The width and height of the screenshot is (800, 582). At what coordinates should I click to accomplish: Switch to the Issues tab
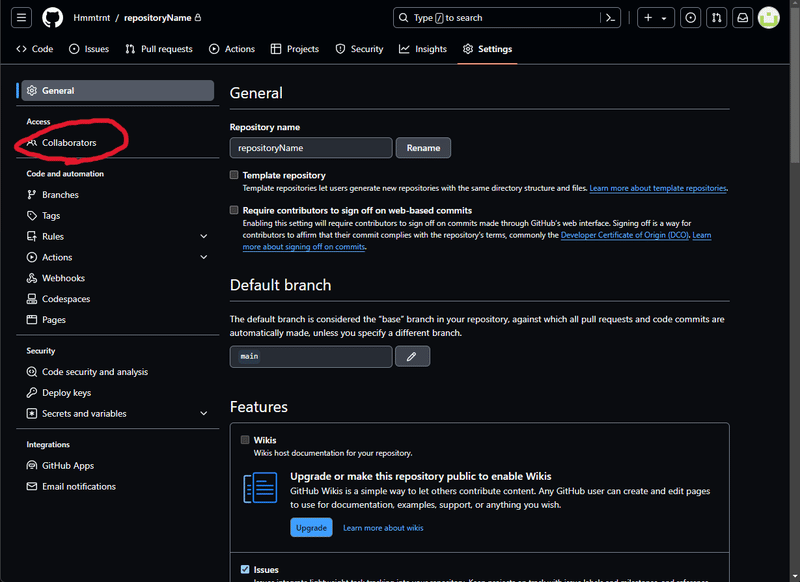click(x=89, y=49)
